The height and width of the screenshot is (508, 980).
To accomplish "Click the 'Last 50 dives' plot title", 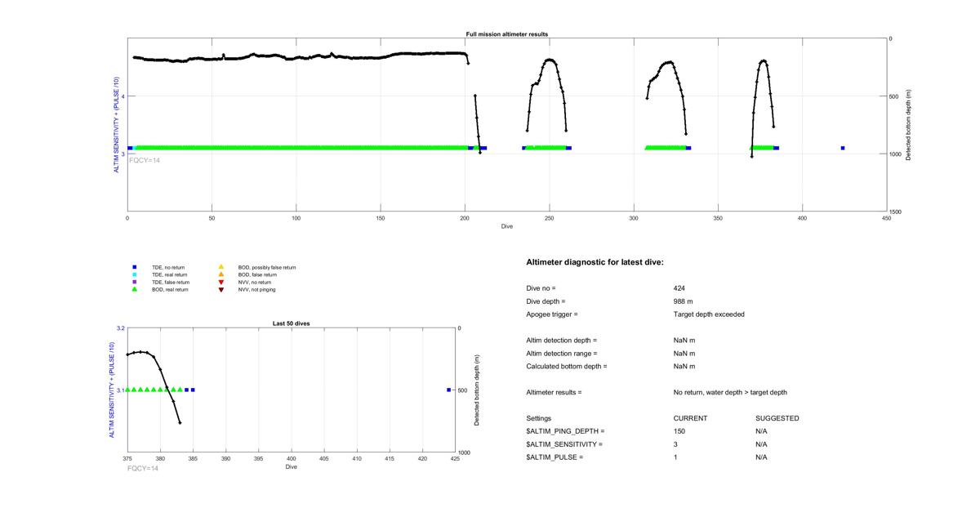I will point(291,323).
